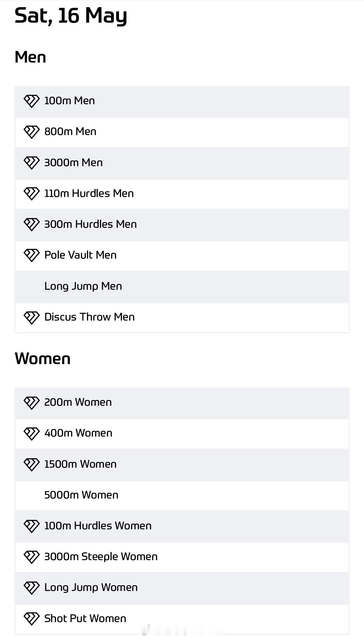Click the Men section heading
This screenshot has height=639, width=364.
30,57
